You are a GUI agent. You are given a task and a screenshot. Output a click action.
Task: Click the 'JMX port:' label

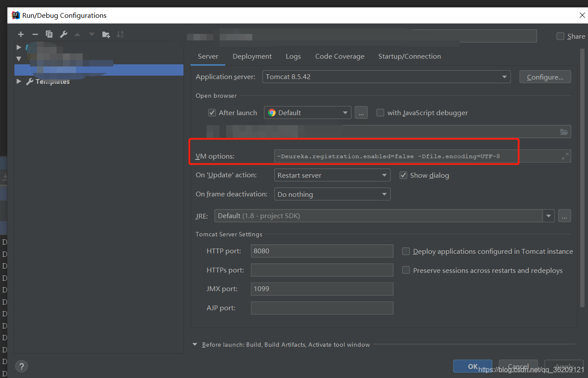point(222,289)
